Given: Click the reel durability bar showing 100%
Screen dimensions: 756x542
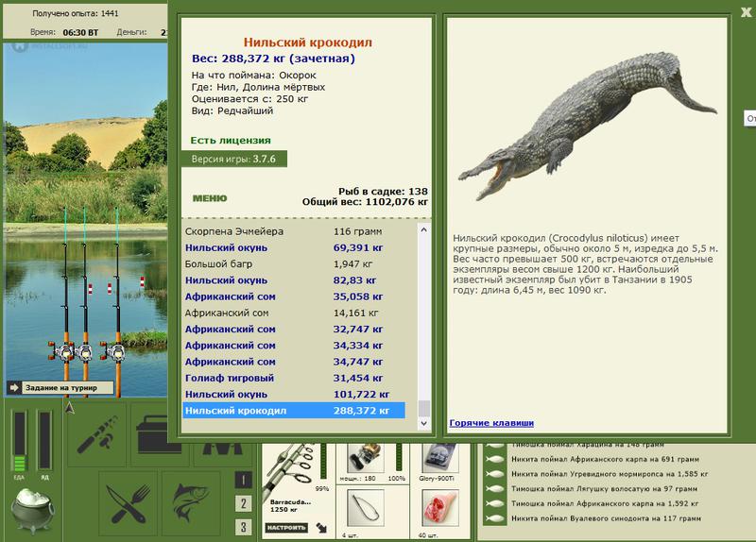Looking at the screenshot, I should 399,458.
